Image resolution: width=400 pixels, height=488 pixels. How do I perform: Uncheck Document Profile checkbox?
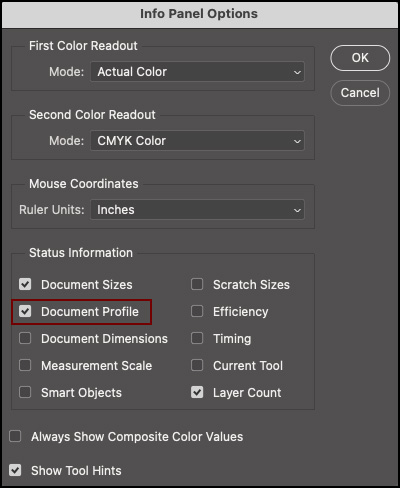[25, 311]
